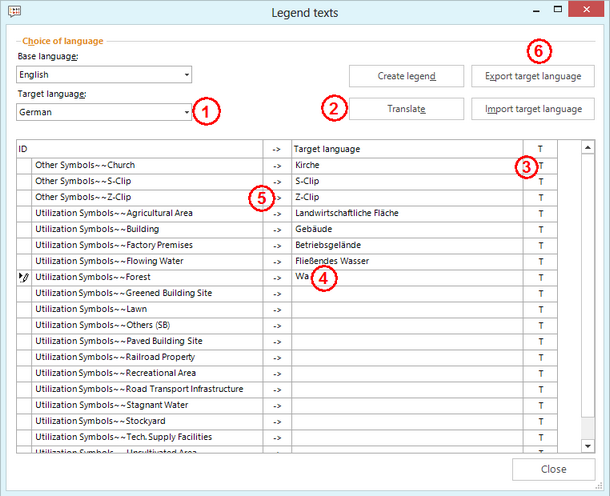Click the Import target language button
The width and height of the screenshot is (610, 496).
(x=533, y=109)
